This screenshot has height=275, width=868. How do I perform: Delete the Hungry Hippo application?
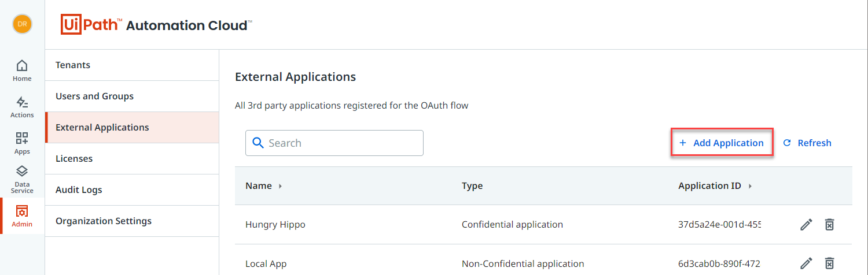829,225
